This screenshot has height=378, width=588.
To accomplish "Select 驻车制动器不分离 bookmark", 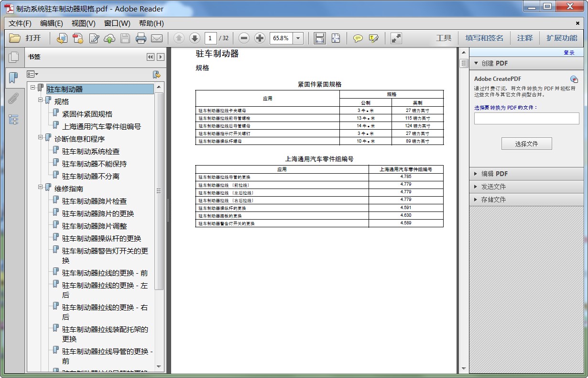I will click(91, 176).
